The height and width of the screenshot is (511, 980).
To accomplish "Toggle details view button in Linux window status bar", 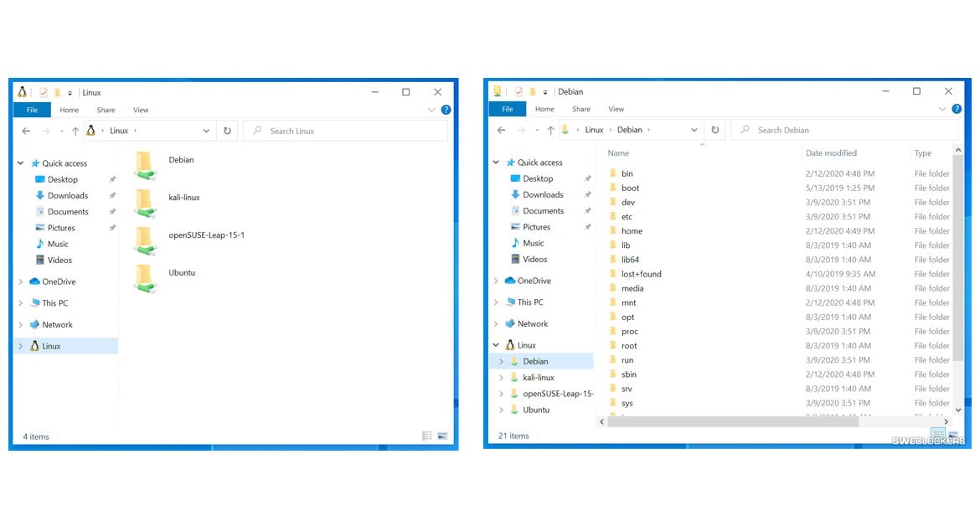I will [427, 436].
